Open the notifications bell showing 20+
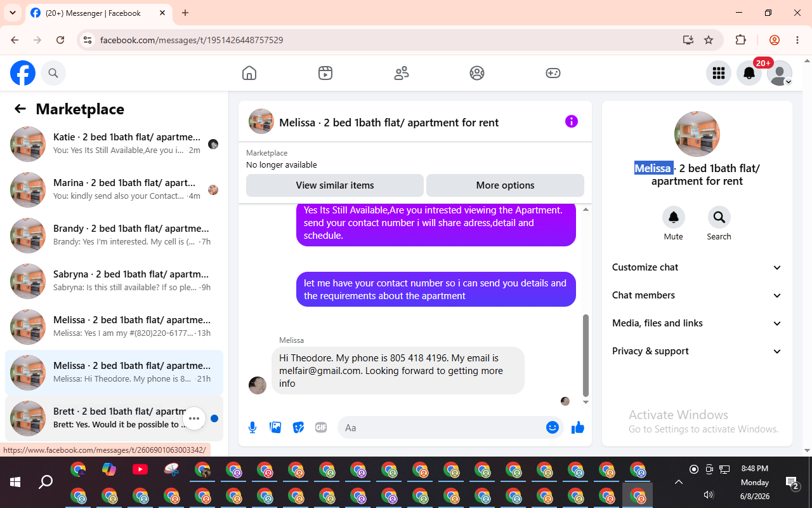The image size is (812, 508). click(749, 73)
